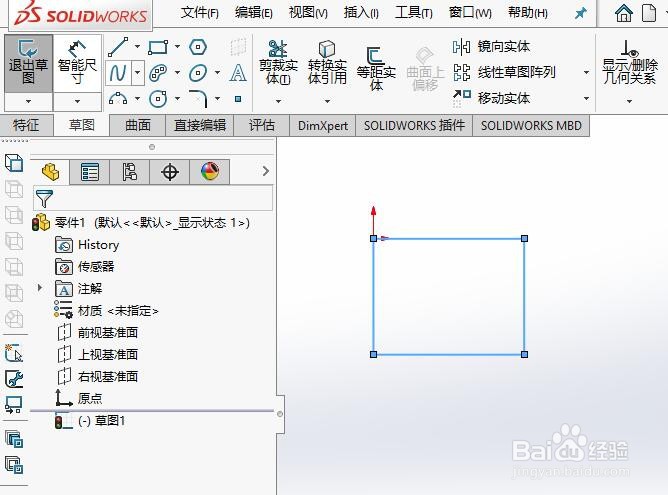Switch to the SOLIDWORKS 插件 tab
The width and height of the screenshot is (668, 495).
click(x=414, y=125)
